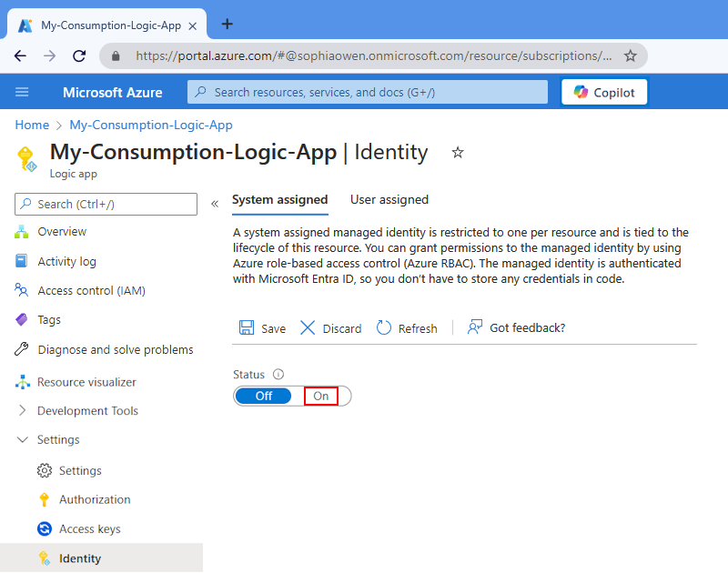Click the Activity log icon
The image size is (728, 573).
21,261
